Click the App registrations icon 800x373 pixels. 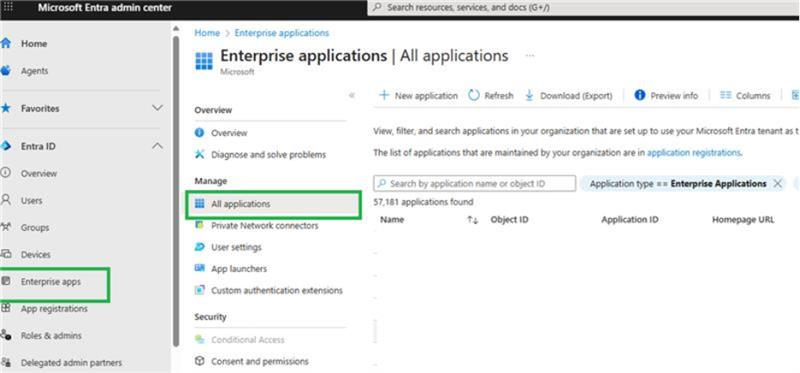pos(6,308)
